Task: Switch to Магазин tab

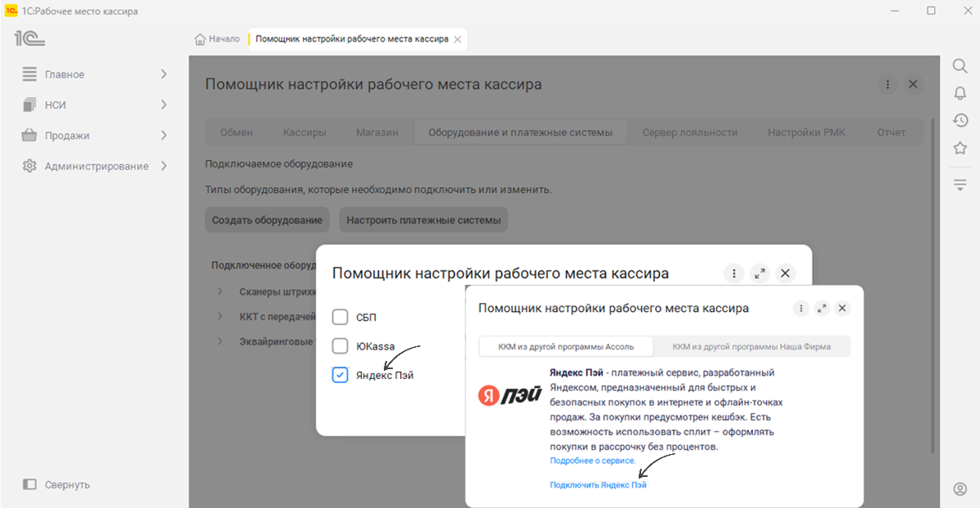Action: tap(377, 132)
